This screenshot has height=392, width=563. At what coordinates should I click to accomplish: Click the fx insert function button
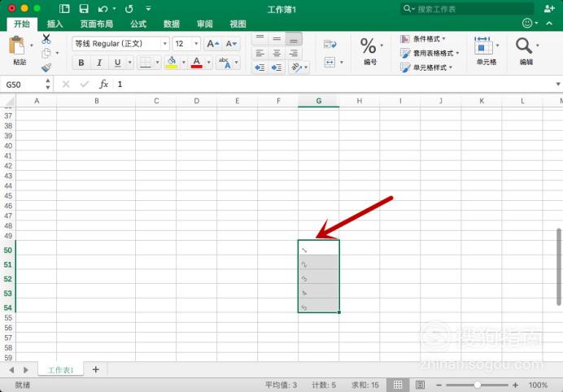103,84
